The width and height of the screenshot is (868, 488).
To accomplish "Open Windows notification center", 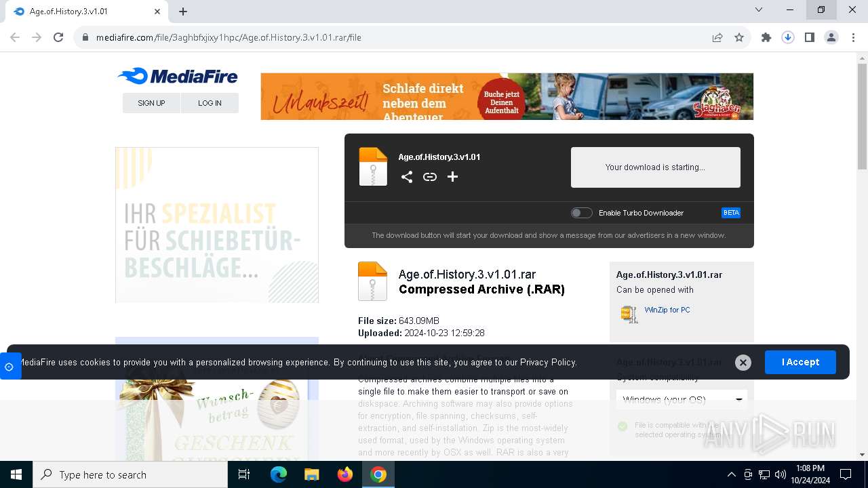I will coord(846,474).
